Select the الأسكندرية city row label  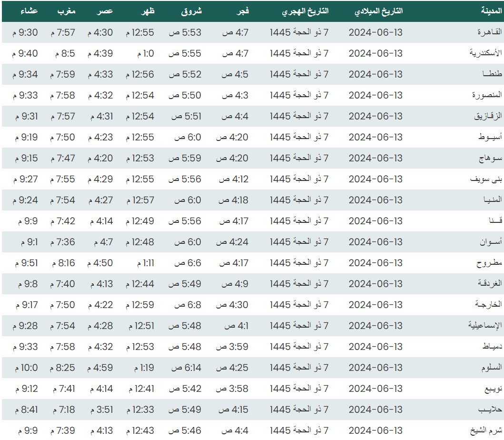pyautogui.click(x=484, y=53)
